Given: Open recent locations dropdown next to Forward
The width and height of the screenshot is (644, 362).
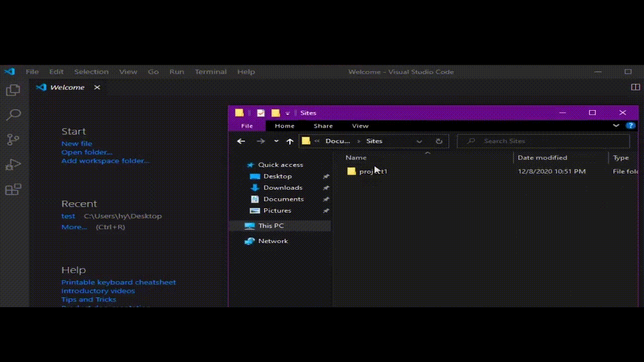Looking at the screenshot, I should pyautogui.click(x=276, y=141).
